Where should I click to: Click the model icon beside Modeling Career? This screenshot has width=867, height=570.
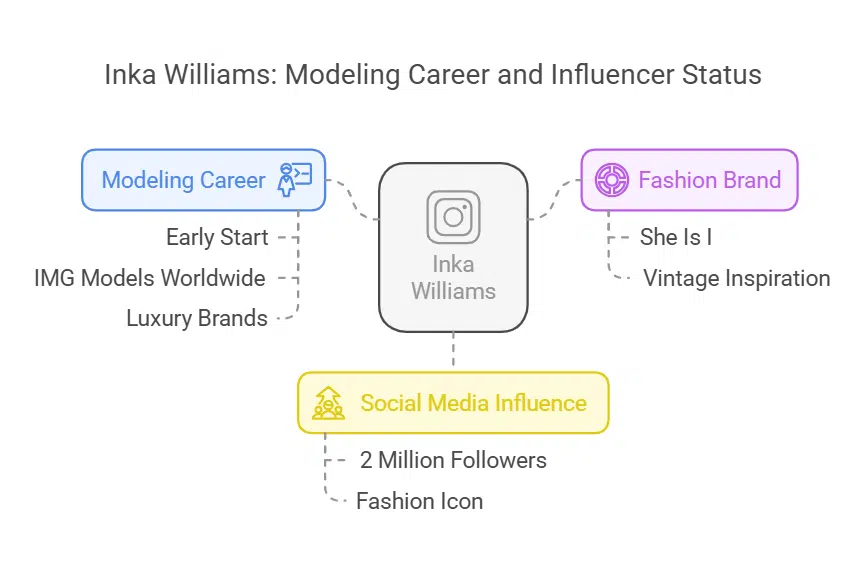[295, 180]
